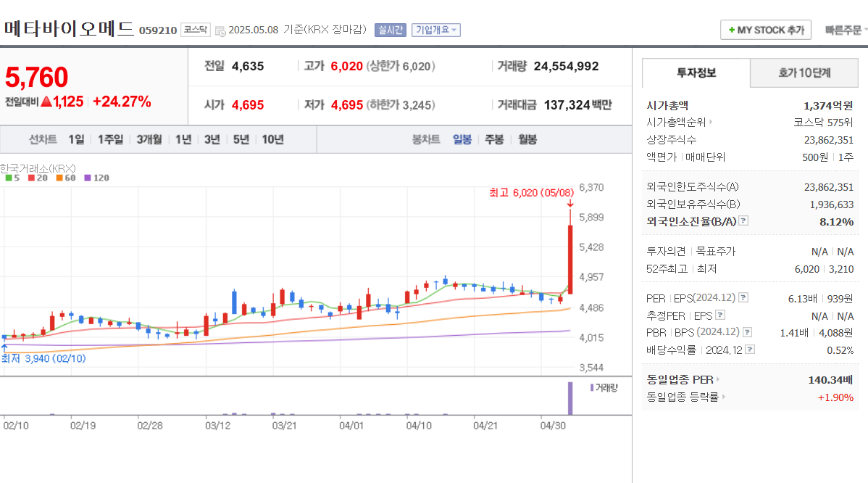This screenshot has height=483, width=868.
Task: Select the 1일 line chart period
Action: 76,139
